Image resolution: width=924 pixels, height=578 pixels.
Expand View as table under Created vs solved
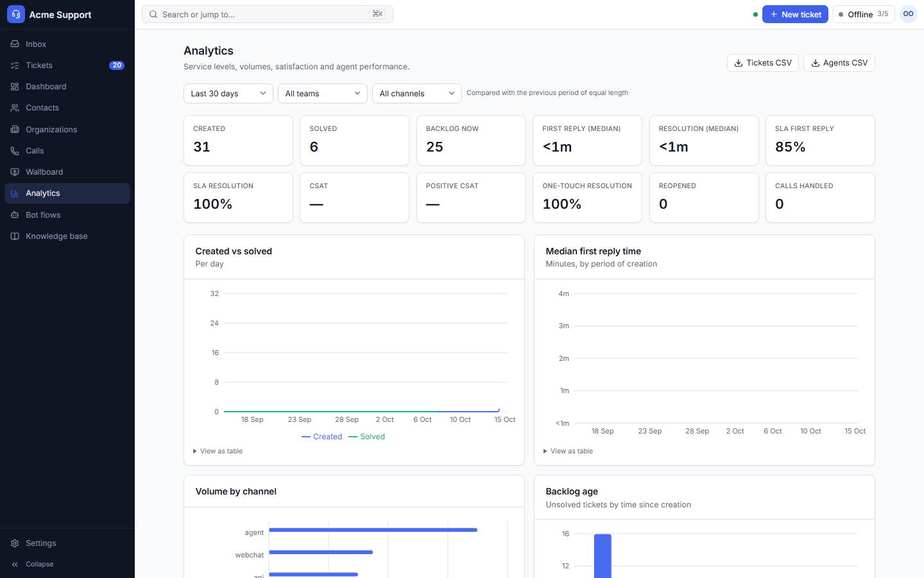(x=218, y=451)
